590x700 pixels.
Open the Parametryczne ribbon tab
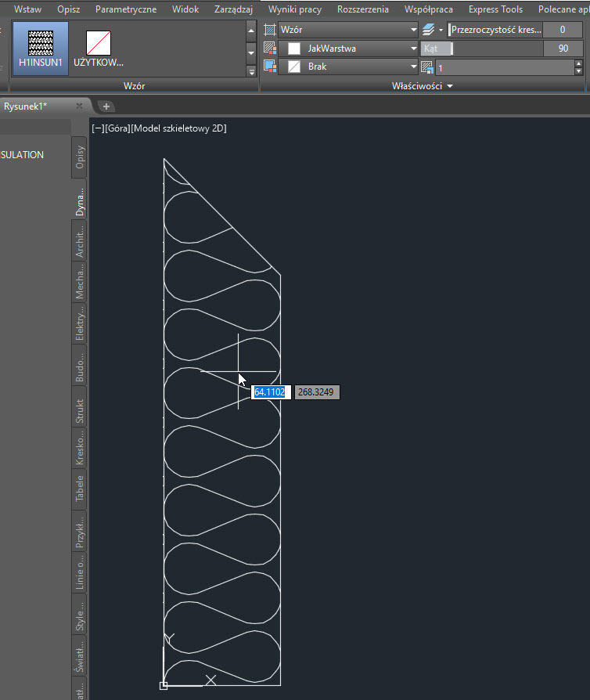125,9
